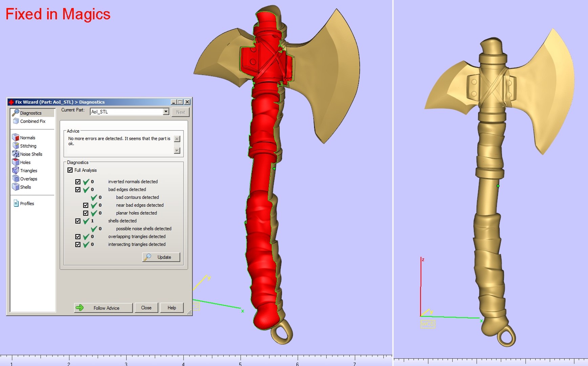Minimize the Fix Wizard window

pyautogui.click(x=174, y=102)
